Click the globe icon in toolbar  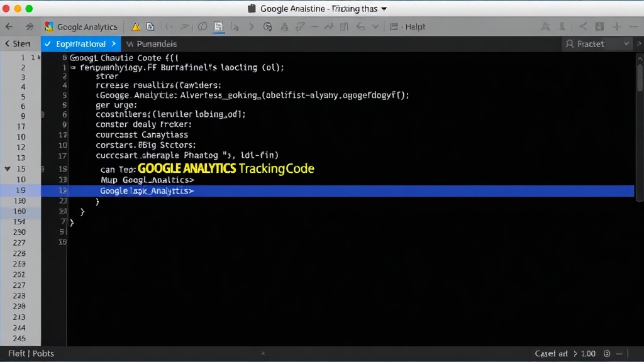pos(267,26)
